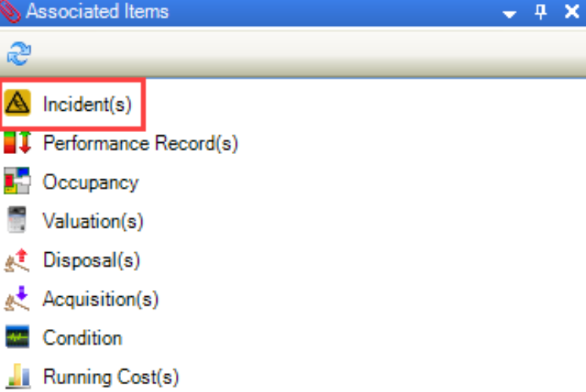
Task: Click the Valuation(s) calculator icon
Action: click(x=17, y=221)
